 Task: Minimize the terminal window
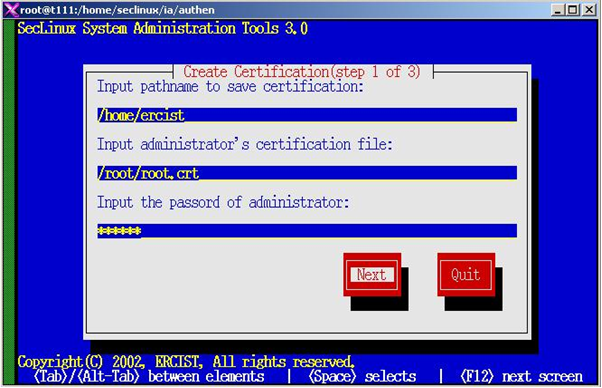click(x=558, y=10)
